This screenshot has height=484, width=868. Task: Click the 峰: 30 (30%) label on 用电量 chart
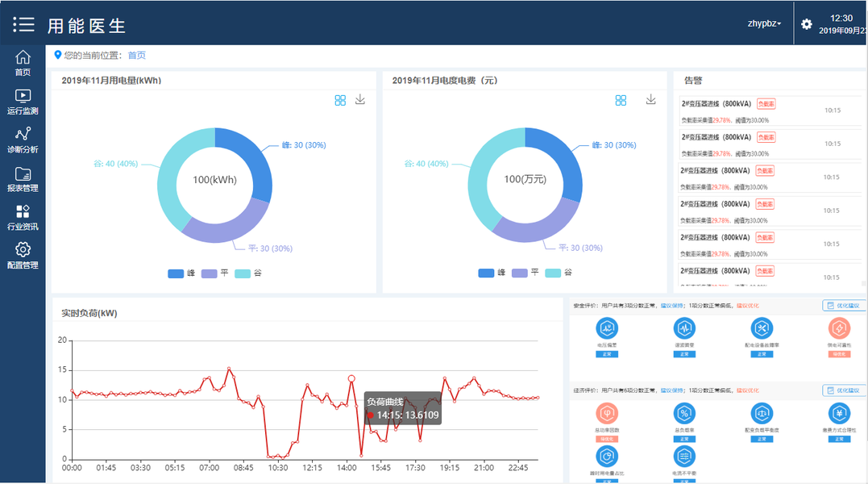click(304, 145)
